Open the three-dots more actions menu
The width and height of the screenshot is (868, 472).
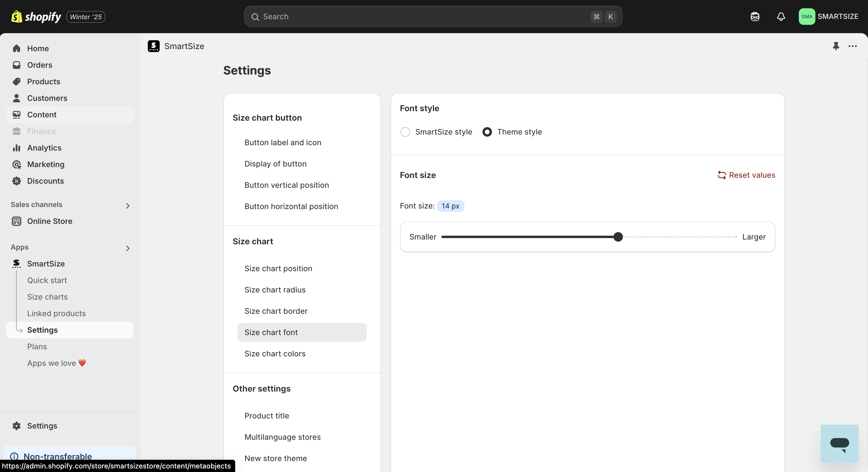[x=853, y=46]
